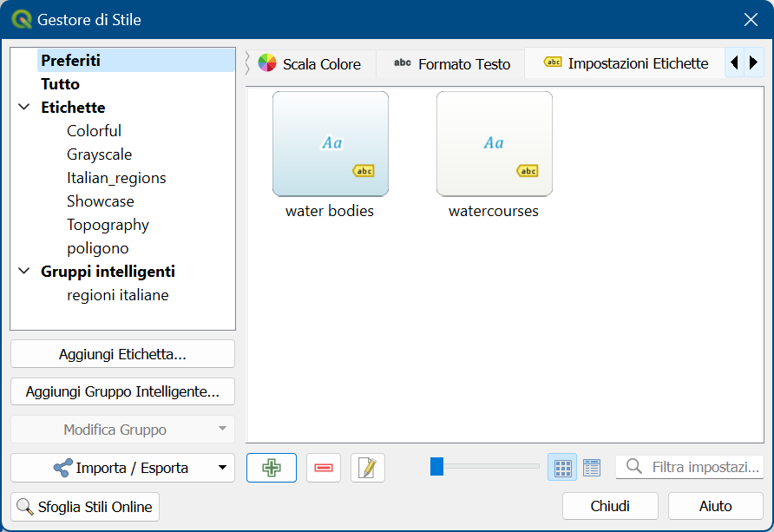
Task: Click the green plus add item icon
Action: pos(272,468)
